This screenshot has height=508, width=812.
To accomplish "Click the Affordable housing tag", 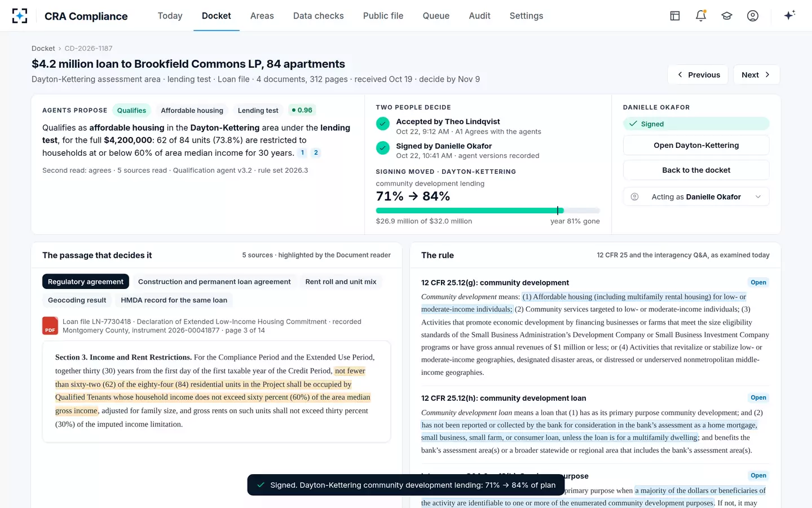I will [192, 110].
